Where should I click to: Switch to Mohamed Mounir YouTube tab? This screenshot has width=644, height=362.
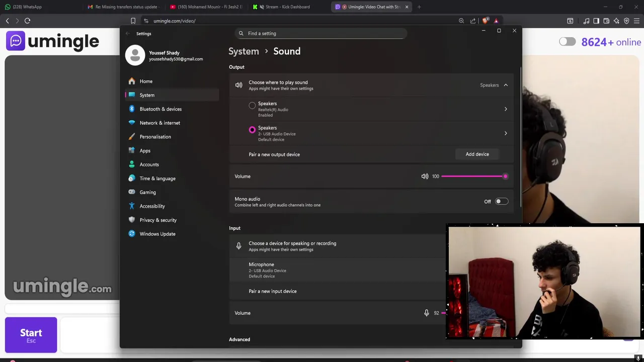pos(206,7)
